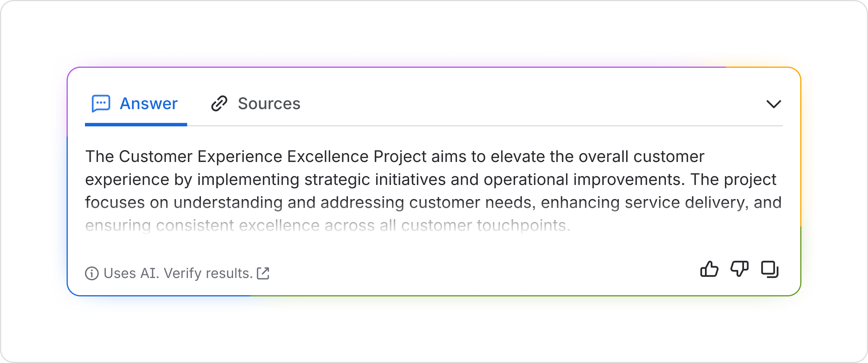Click the line about implementing strategic initiatives

tap(431, 180)
